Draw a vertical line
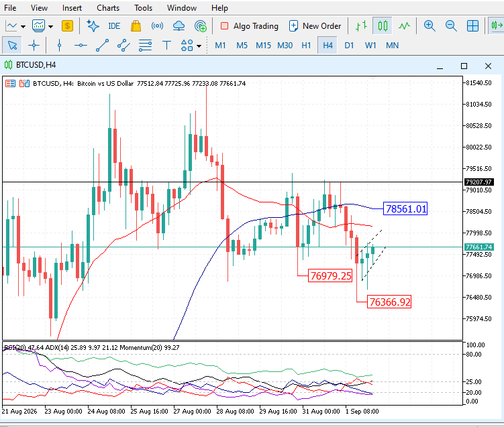Viewport: 504px width, 427px height. pos(59,46)
